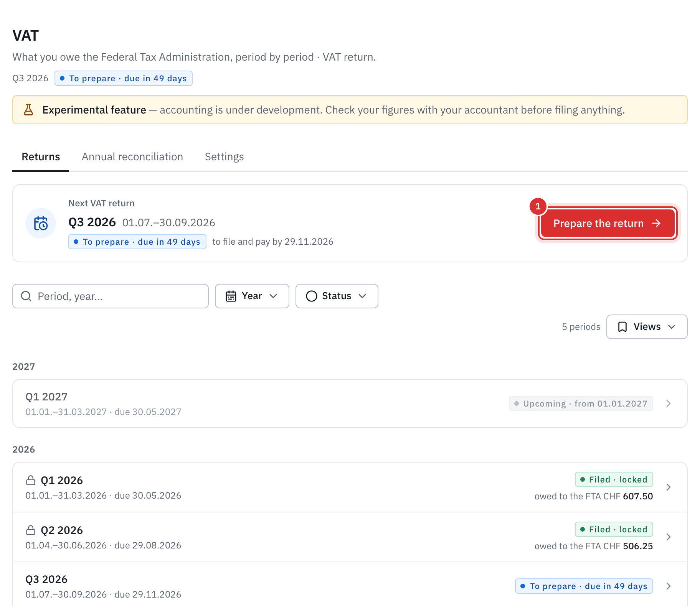
Task: Select the Q1 2026 period title
Action: click(62, 480)
